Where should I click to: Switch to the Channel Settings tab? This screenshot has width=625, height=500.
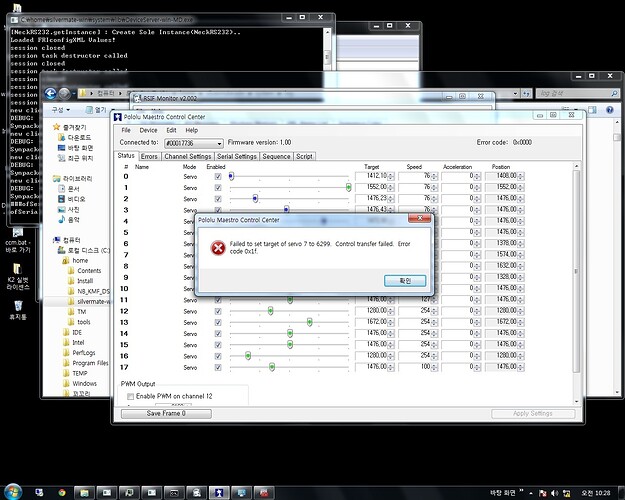point(187,156)
